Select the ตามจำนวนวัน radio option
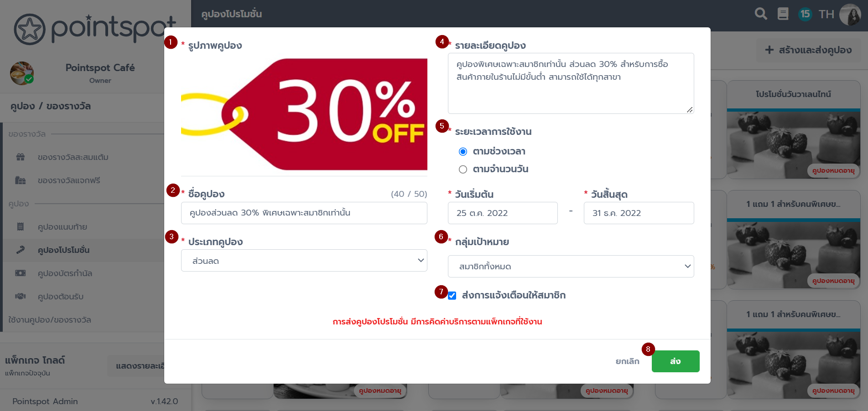The width and height of the screenshot is (868, 411). (x=463, y=170)
